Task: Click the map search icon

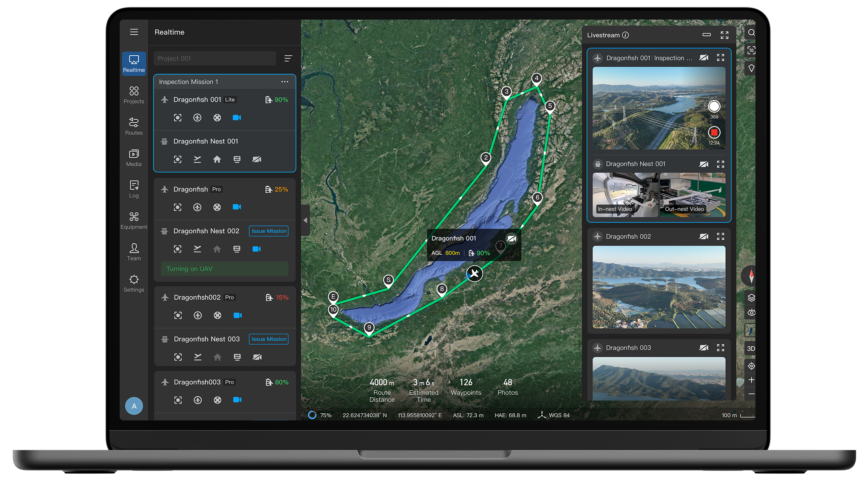Action: pyautogui.click(x=751, y=33)
